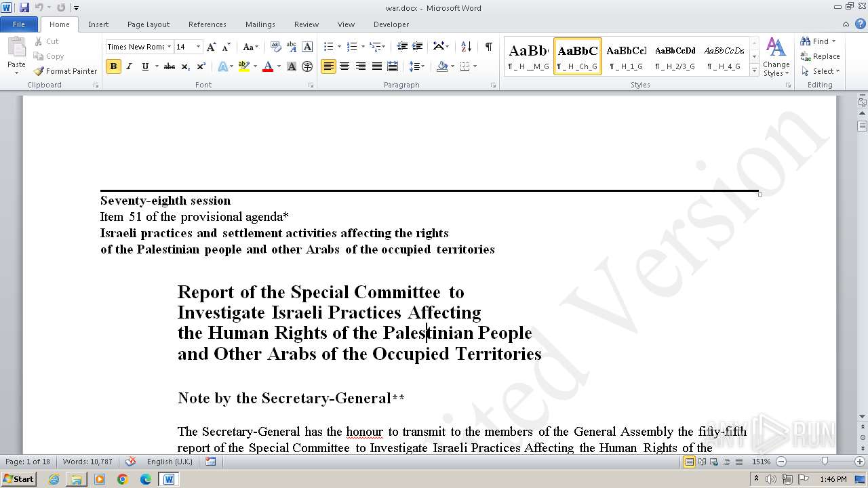Click the vertical scrollbar down arrow

863,416
